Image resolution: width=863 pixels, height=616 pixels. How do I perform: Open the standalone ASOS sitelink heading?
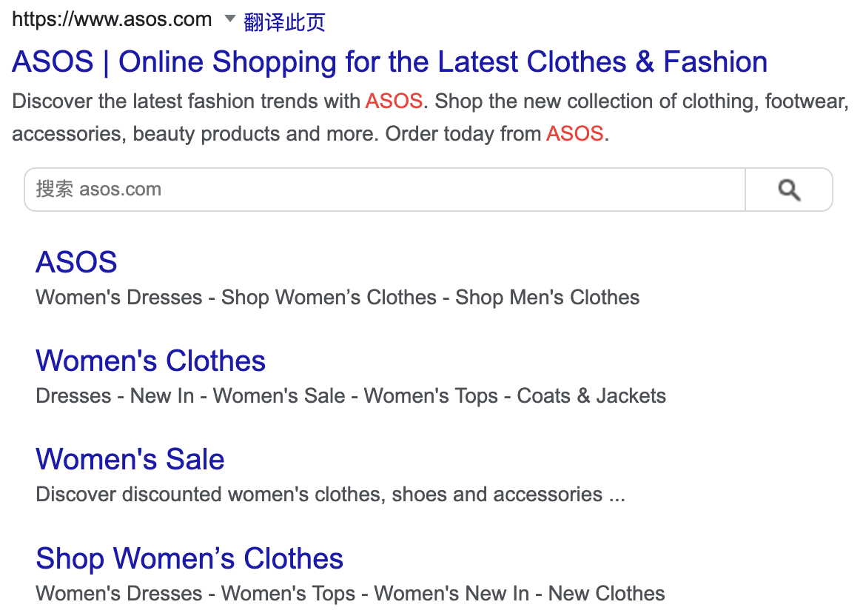76,262
